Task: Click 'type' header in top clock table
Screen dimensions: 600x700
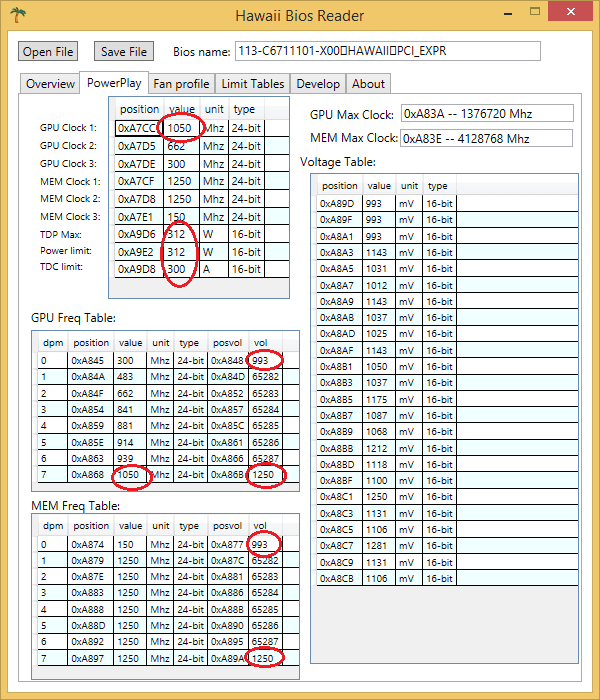Action: [244, 109]
